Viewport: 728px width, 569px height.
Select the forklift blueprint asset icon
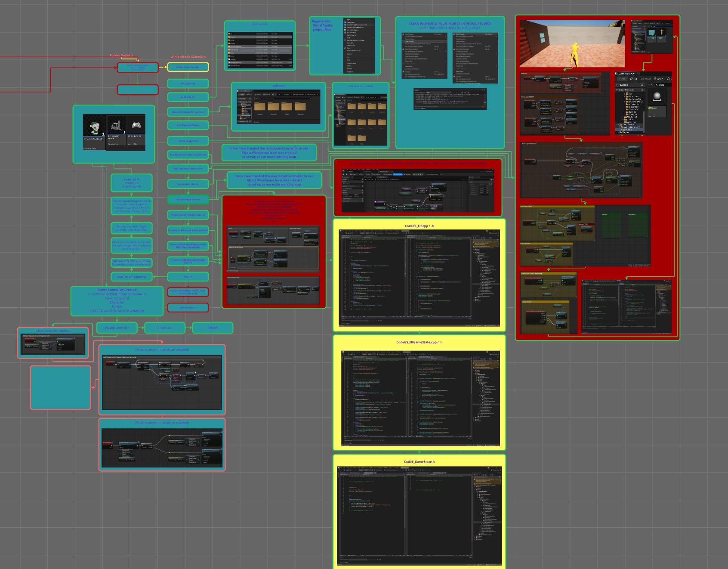pyautogui.click(x=116, y=125)
